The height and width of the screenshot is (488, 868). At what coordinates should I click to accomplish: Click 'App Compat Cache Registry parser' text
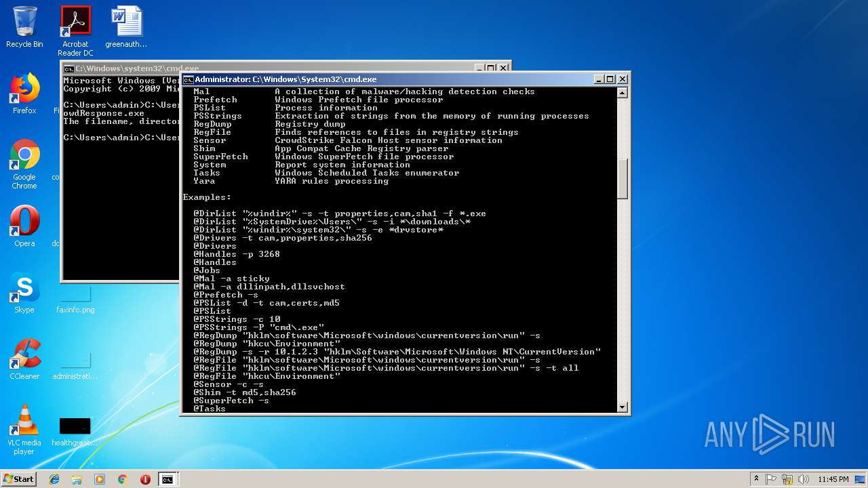[x=361, y=148]
